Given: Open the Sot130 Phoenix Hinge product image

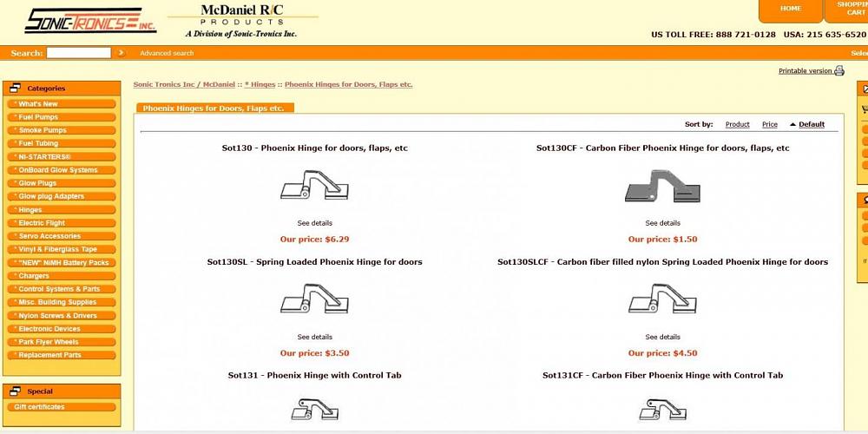Looking at the screenshot, I should [x=314, y=186].
